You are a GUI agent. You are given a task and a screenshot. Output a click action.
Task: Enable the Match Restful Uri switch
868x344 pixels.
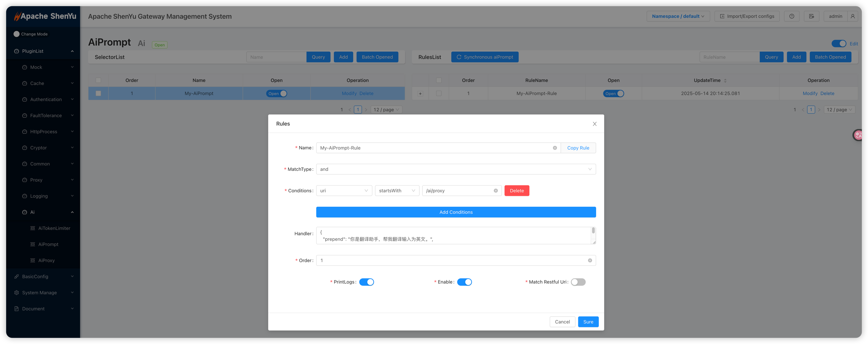click(578, 282)
